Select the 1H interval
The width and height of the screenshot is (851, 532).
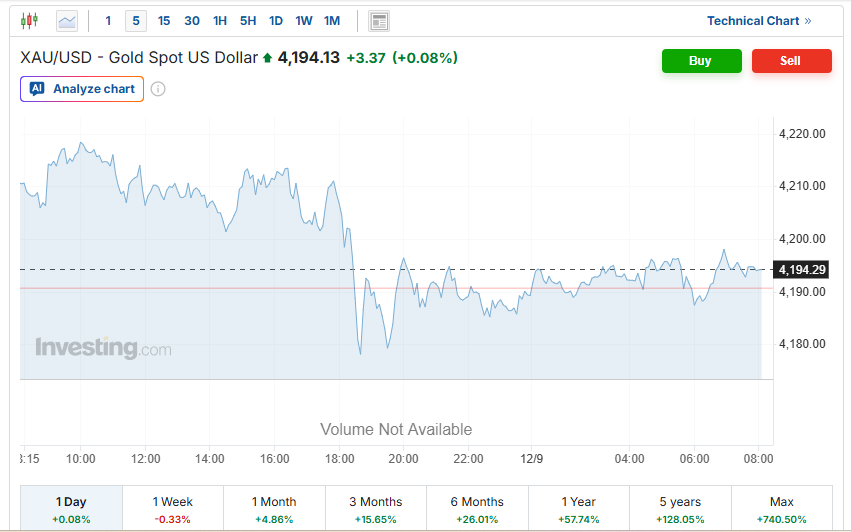220,20
